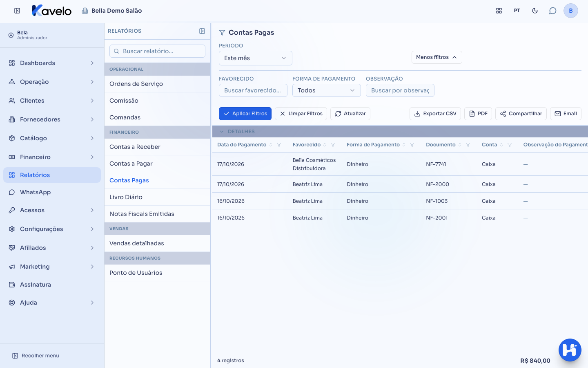The width and height of the screenshot is (588, 368).
Task: Open the apps grid icon in header
Action: [499, 11]
